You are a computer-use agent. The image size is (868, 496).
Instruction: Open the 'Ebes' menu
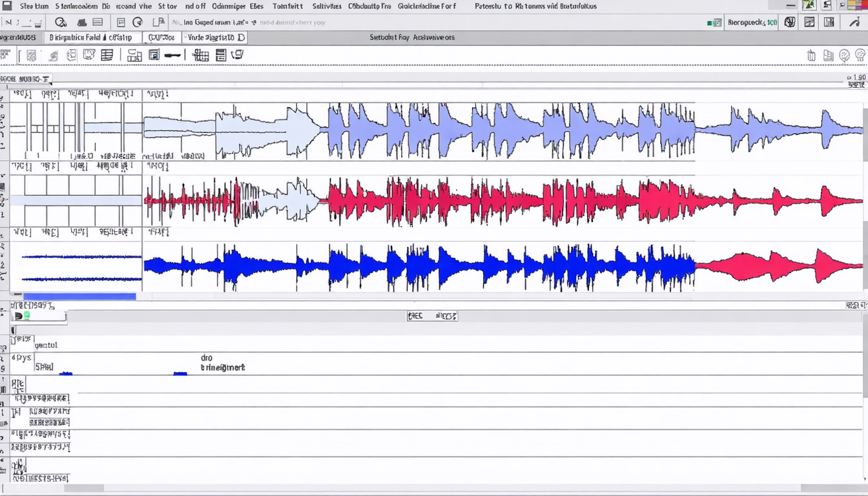pyautogui.click(x=256, y=6)
